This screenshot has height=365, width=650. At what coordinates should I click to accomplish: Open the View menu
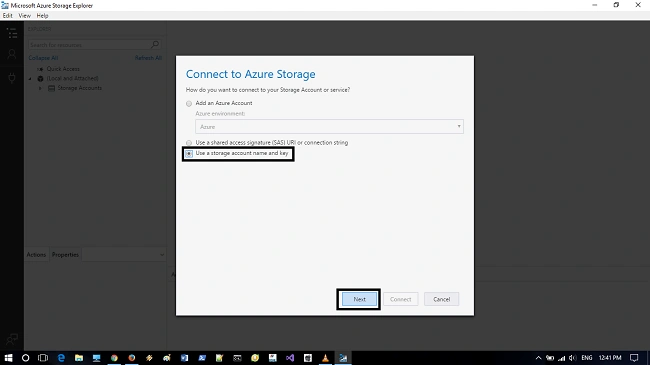click(x=24, y=16)
